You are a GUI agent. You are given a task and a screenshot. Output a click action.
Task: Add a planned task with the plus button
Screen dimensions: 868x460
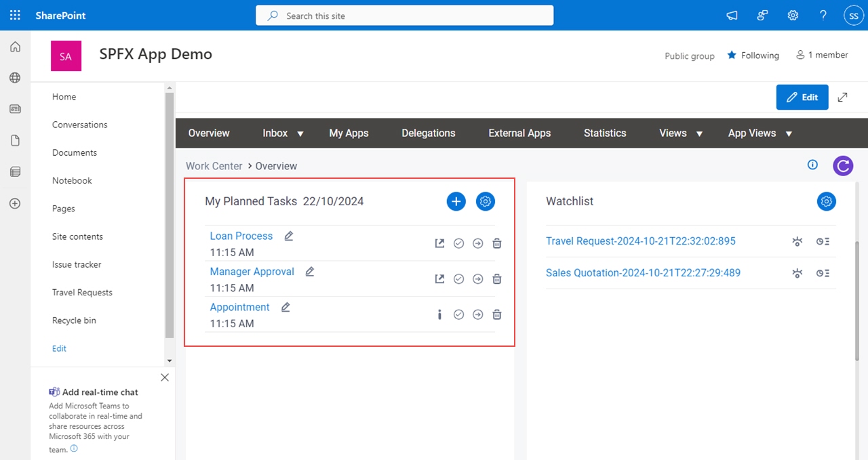pos(456,201)
